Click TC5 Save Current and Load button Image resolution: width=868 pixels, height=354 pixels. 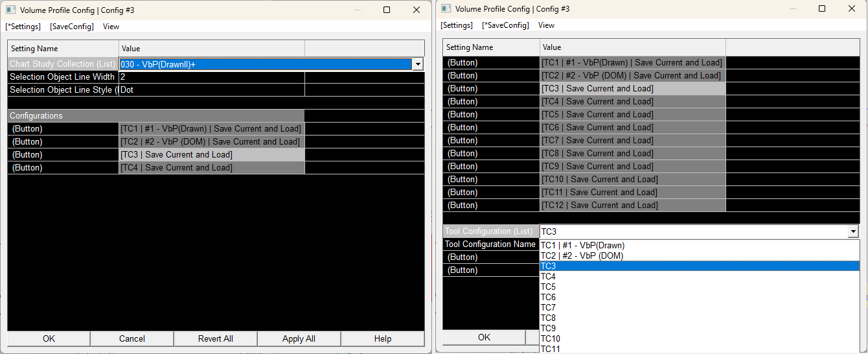click(633, 115)
